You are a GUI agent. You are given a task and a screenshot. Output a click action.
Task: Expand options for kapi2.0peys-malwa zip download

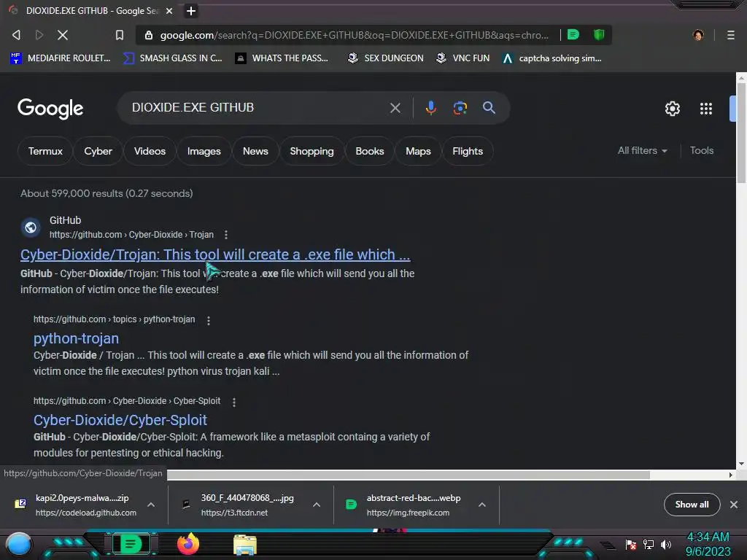point(151,505)
